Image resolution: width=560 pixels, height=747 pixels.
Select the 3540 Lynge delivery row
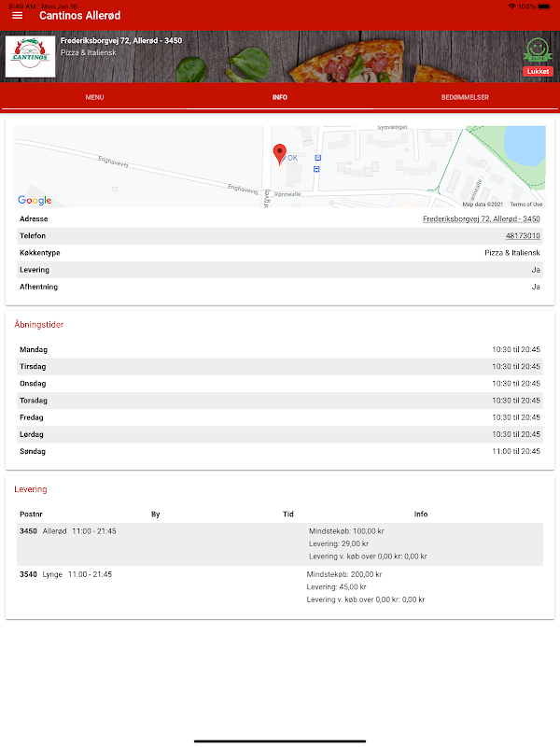pos(280,587)
